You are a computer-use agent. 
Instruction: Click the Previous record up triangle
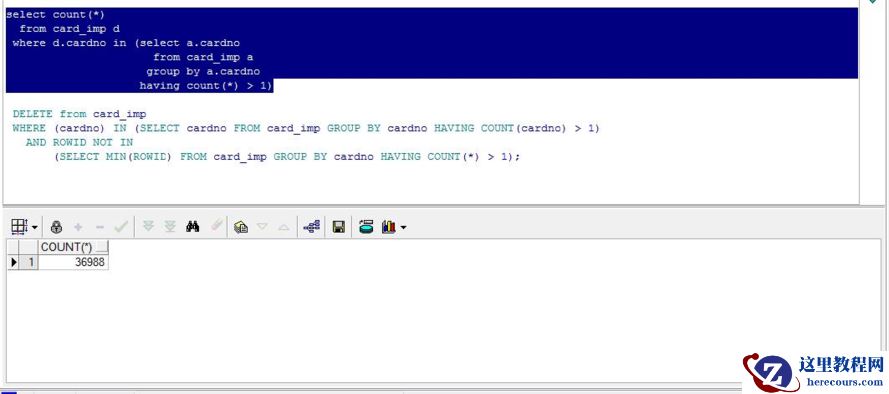pos(284,227)
